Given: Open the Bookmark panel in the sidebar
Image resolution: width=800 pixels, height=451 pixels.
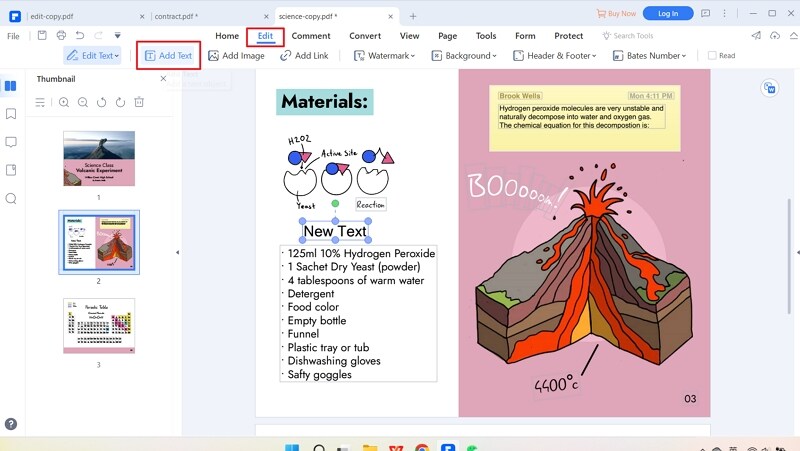Looking at the screenshot, I should click(x=11, y=114).
